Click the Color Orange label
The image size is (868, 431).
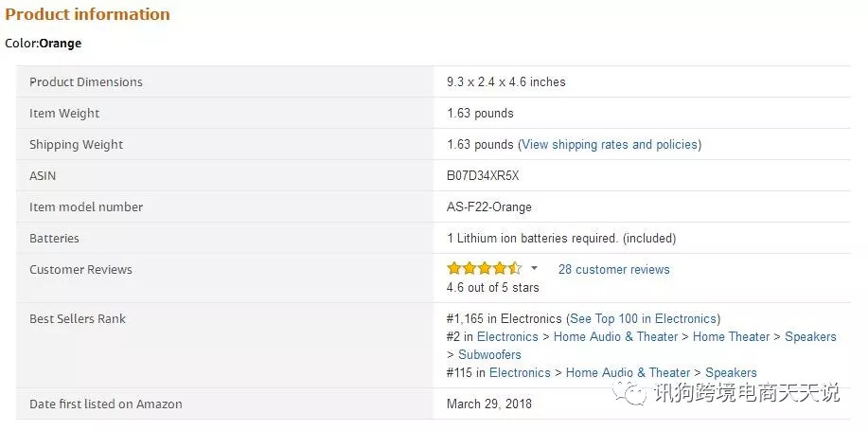point(44,44)
